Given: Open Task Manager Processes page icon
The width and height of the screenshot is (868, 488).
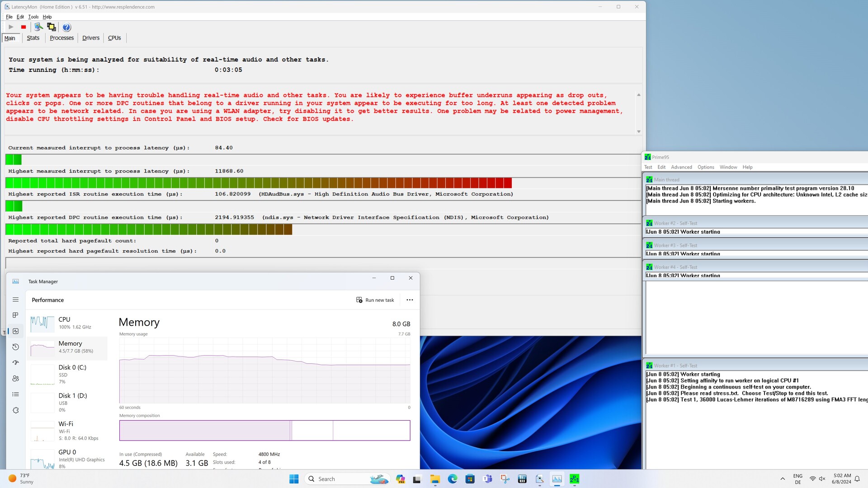Looking at the screenshot, I should pyautogui.click(x=15, y=315).
